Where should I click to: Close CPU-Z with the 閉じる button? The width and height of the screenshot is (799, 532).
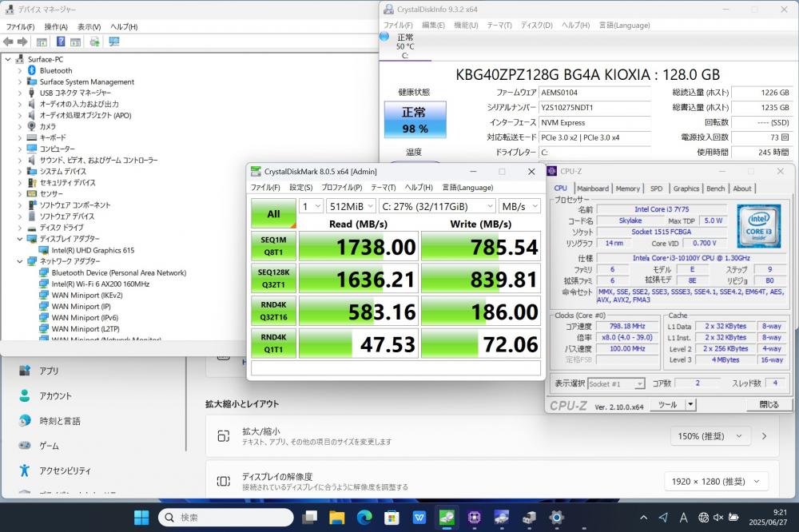pos(769,405)
